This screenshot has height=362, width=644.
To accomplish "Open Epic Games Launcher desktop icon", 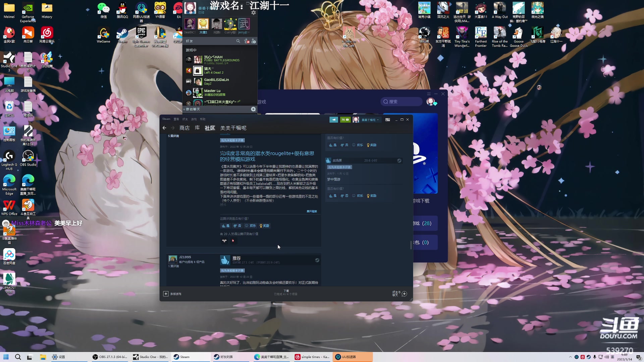I will pos(141,37).
